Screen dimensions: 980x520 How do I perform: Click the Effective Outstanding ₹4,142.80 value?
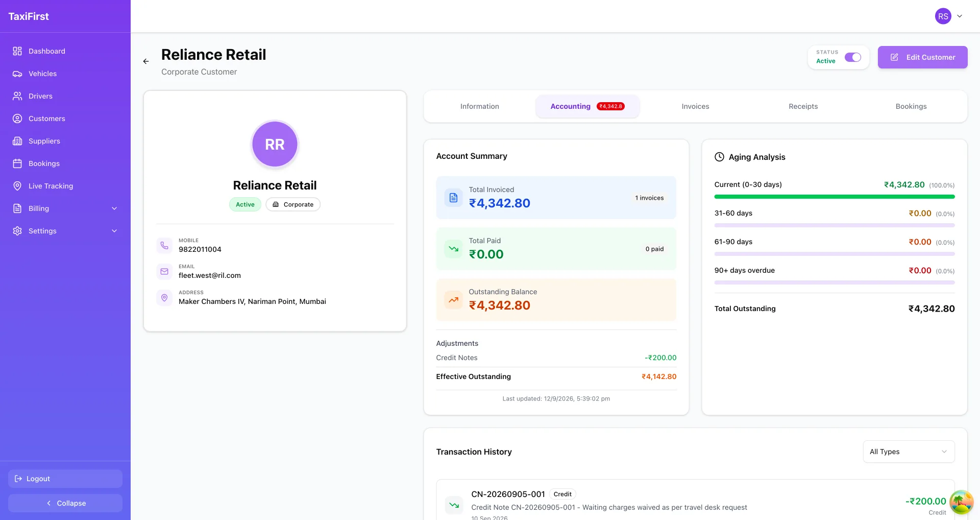(x=659, y=376)
